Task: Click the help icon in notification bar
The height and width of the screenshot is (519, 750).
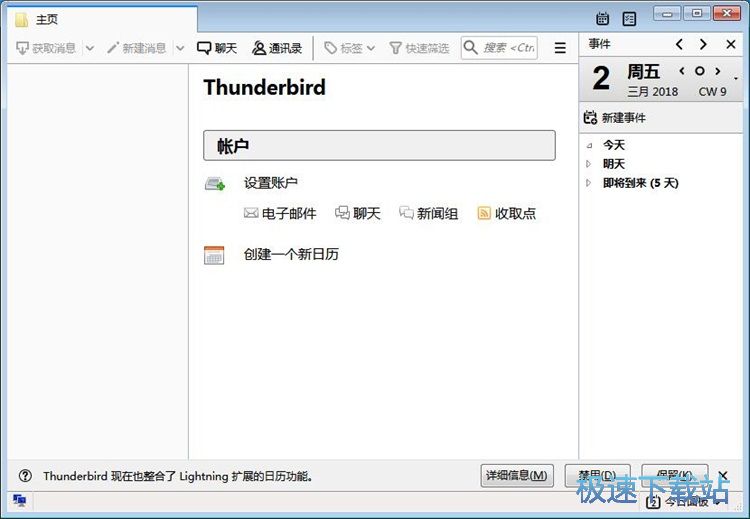Action: 25,476
